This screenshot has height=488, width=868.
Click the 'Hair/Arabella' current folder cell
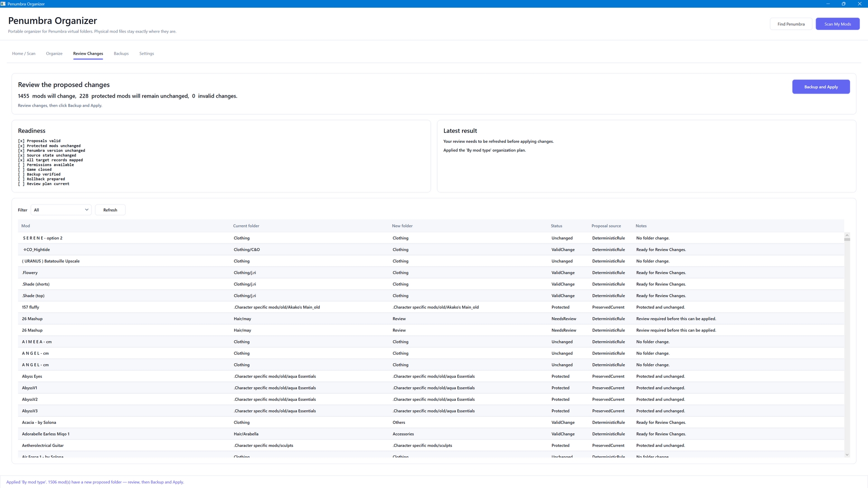coord(246,434)
